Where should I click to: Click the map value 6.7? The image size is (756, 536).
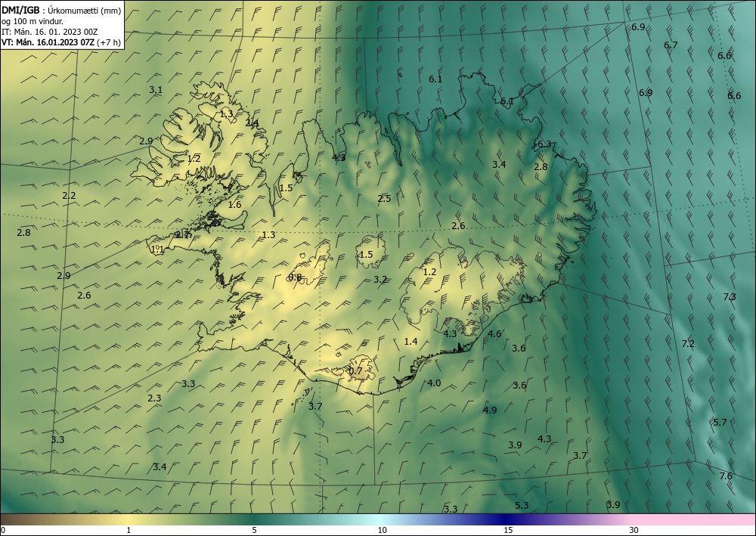point(671,45)
